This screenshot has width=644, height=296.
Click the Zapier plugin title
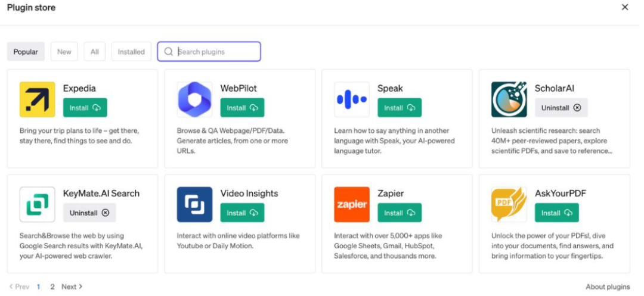(391, 194)
